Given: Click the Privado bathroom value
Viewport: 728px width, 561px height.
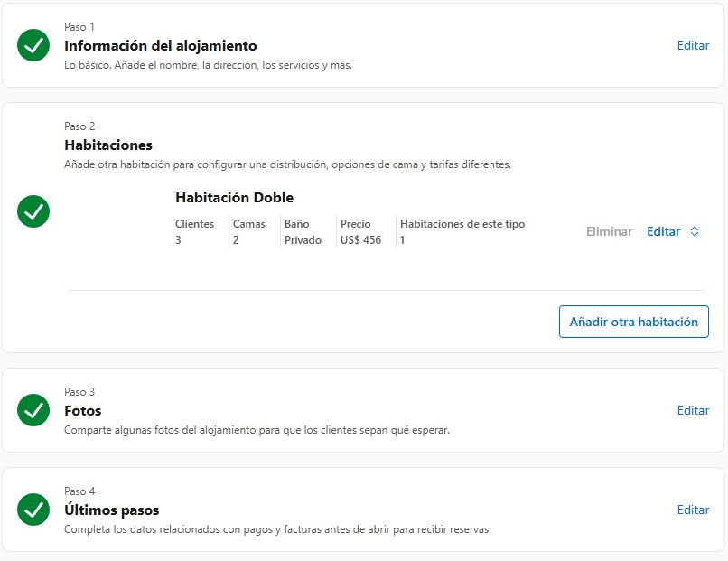Looking at the screenshot, I should coord(303,240).
